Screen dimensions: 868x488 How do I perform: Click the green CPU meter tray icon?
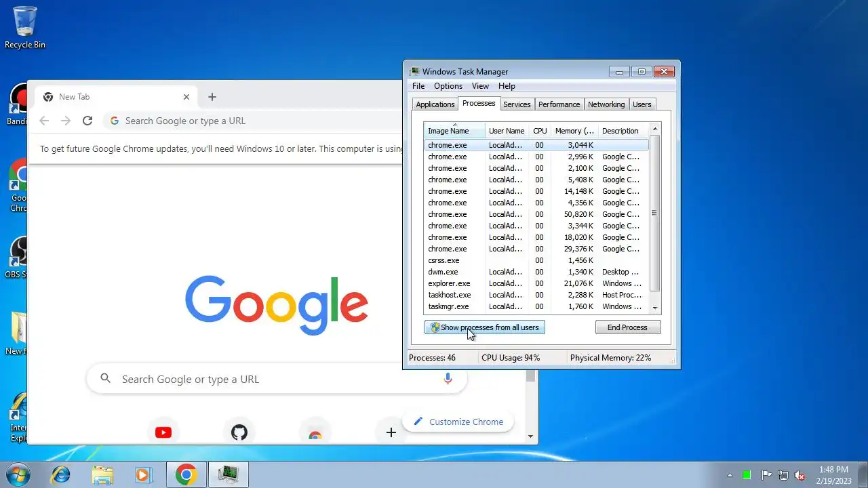[747, 475]
